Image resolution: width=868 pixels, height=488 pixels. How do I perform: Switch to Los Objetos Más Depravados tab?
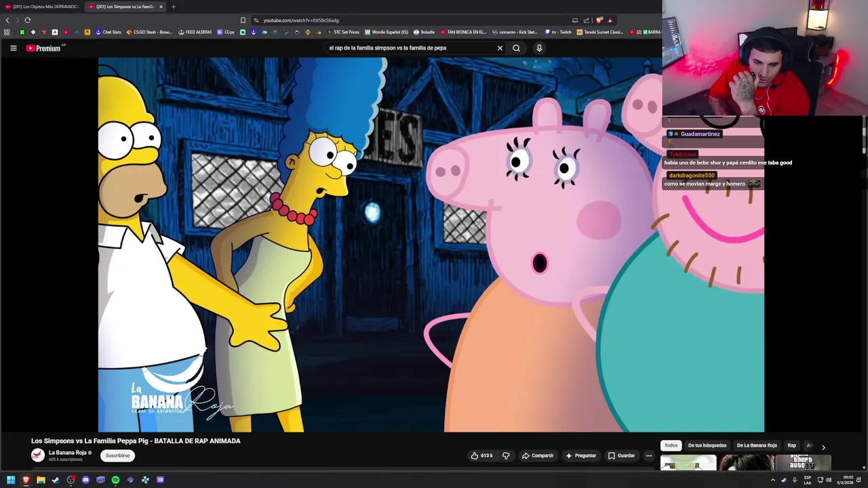(42, 7)
